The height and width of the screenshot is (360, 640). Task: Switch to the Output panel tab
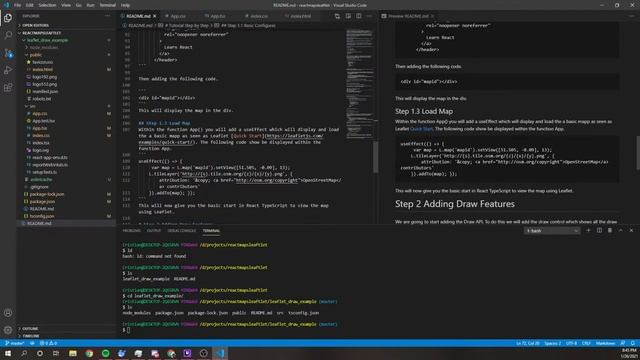[x=154, y=231]
